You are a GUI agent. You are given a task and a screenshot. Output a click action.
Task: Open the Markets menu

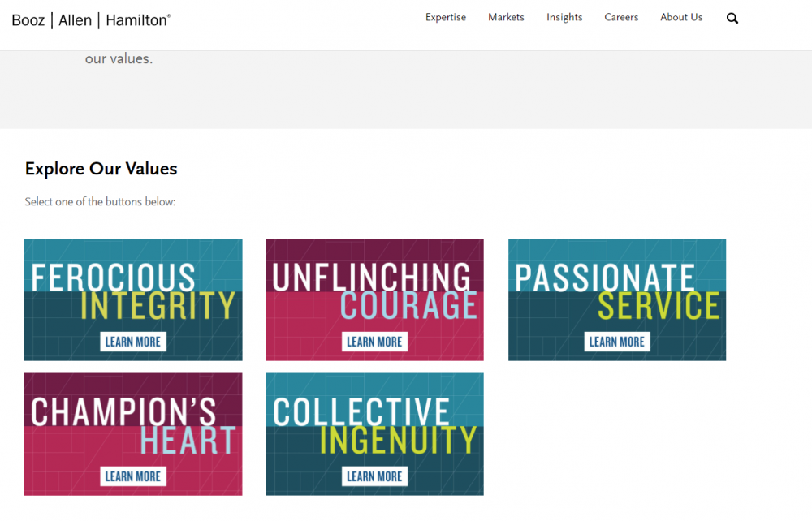[506, 17]
